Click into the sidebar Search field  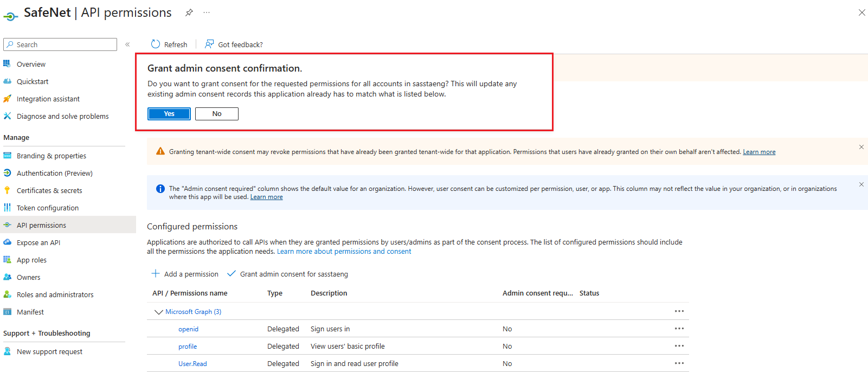click(60, 44)
